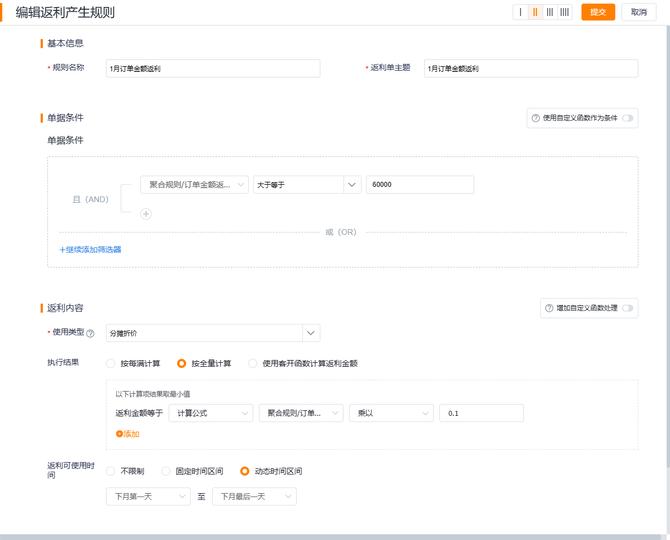Open the 下月第一天 start date dropdown

[x=148, y=496]
